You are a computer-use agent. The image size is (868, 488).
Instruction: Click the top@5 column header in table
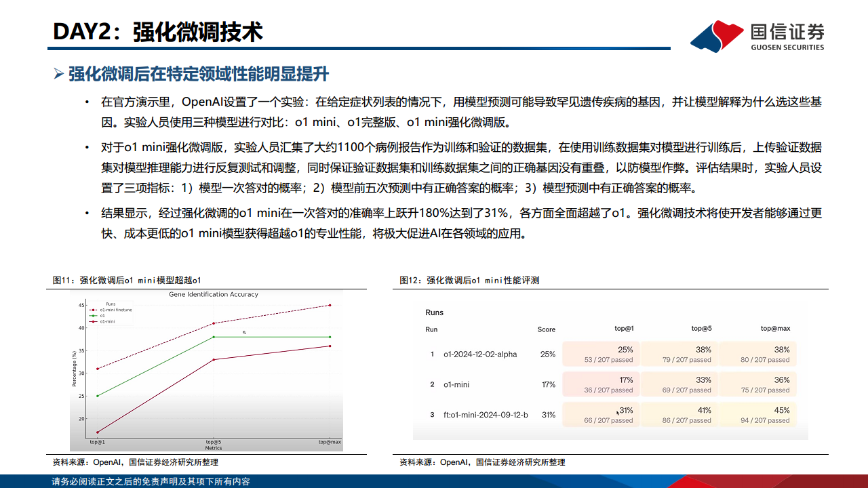pos(701,329)
